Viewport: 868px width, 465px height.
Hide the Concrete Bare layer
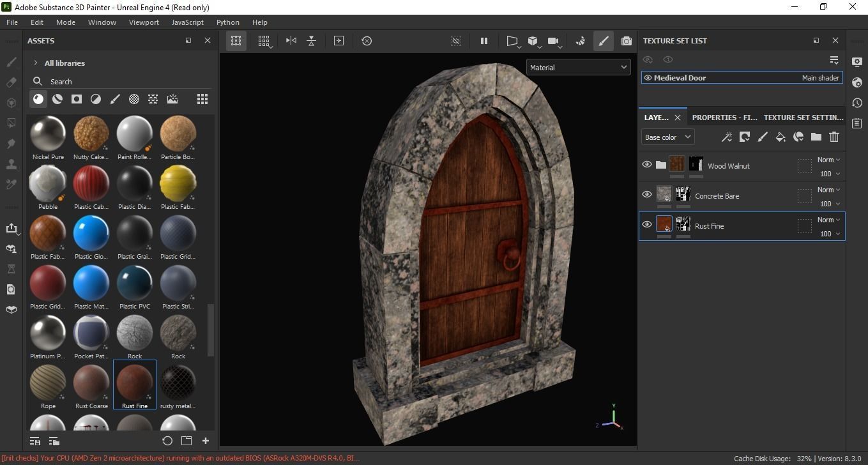click(646, 195)
